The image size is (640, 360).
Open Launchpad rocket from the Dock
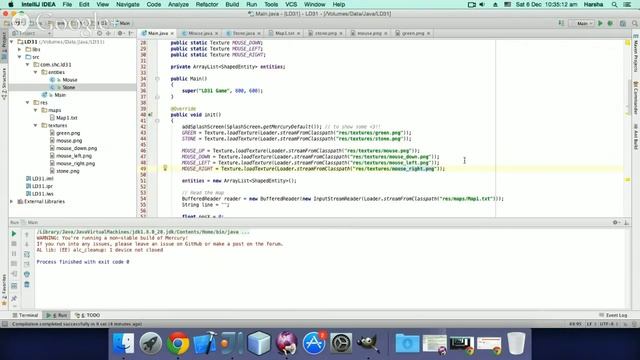151,342
